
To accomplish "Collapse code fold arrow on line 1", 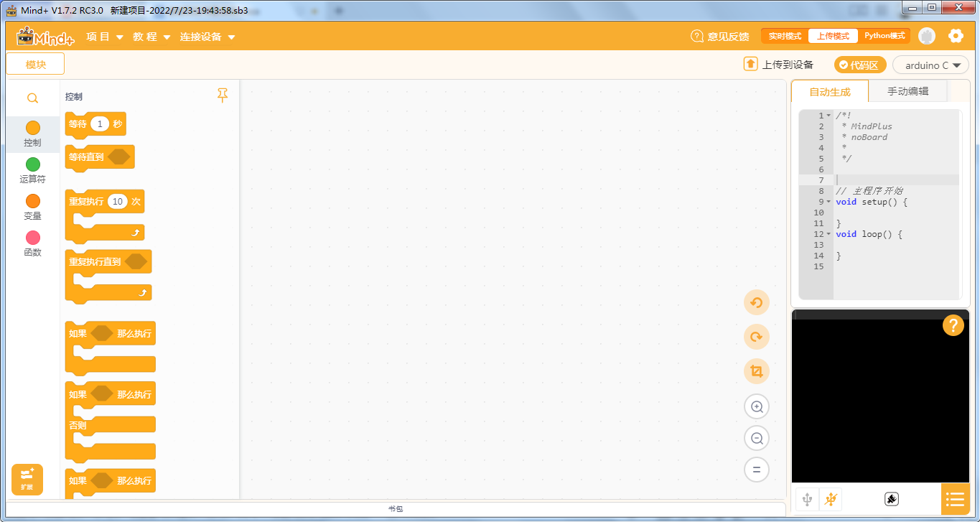I will (829, 116).
